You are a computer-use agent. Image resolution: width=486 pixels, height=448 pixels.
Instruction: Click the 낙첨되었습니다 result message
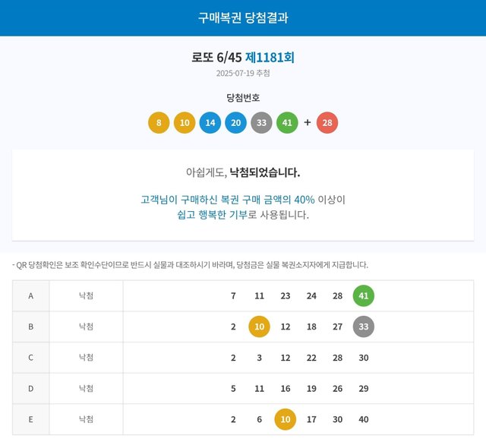pyautogui.click(x=265, y=172)
